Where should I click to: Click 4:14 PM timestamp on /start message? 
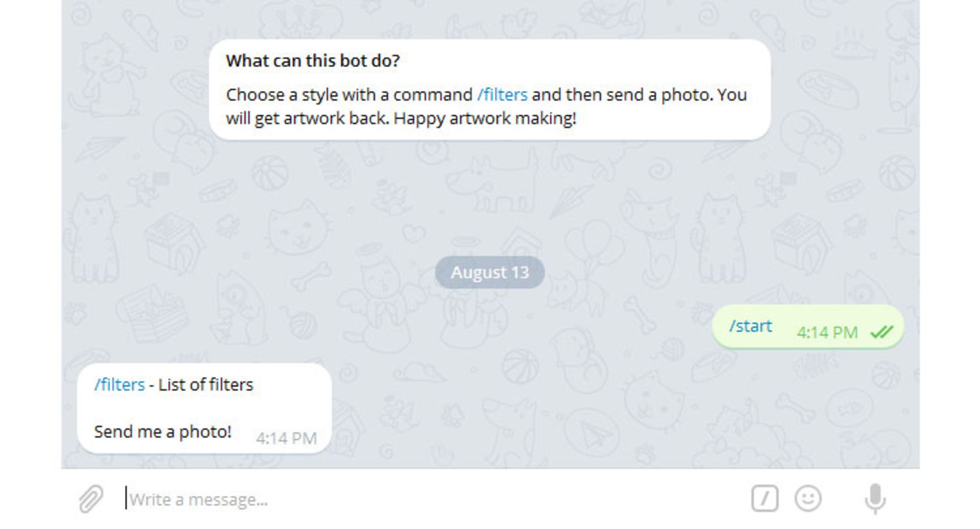pos(827,333)
